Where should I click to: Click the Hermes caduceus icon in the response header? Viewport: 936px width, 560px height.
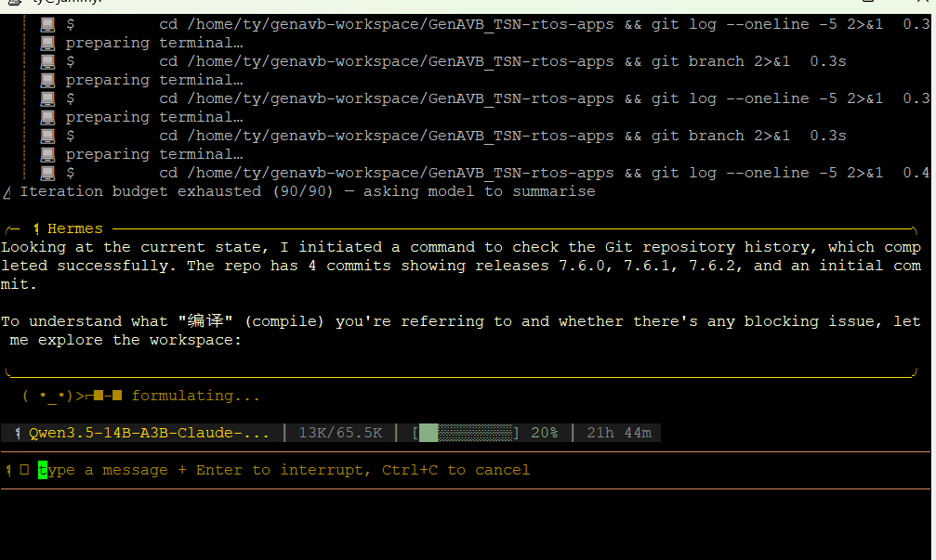coord(36,229)
